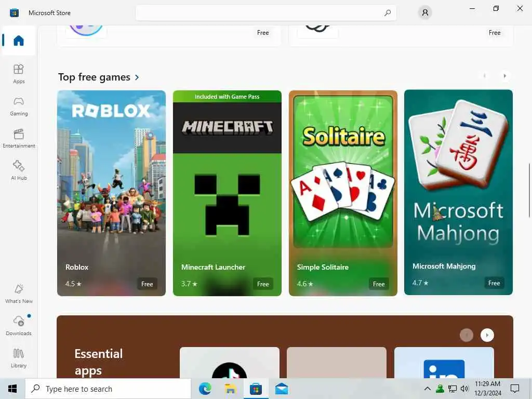Screen dimensions: 532x399
Task: Show next Top free games with the right arrow
Action: (x=504, y=76)
